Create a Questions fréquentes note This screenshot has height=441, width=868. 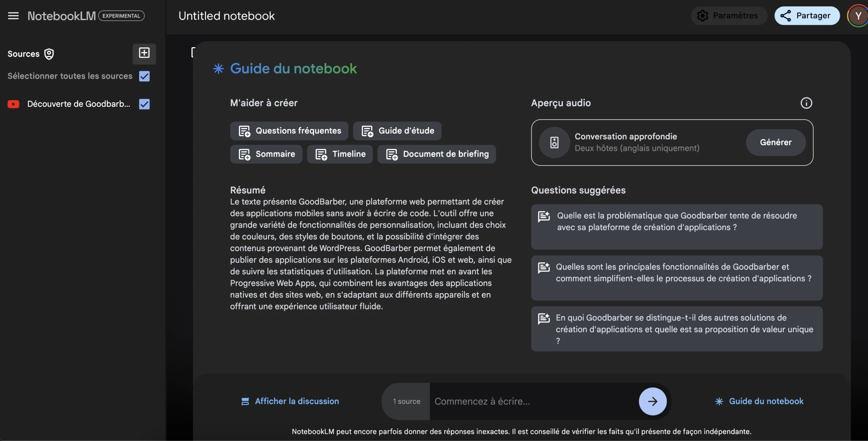(289, 131)
